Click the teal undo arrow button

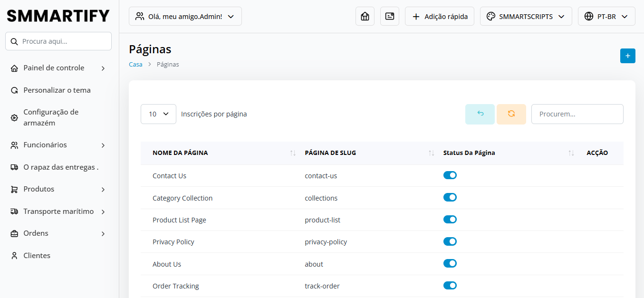(480, 114)
